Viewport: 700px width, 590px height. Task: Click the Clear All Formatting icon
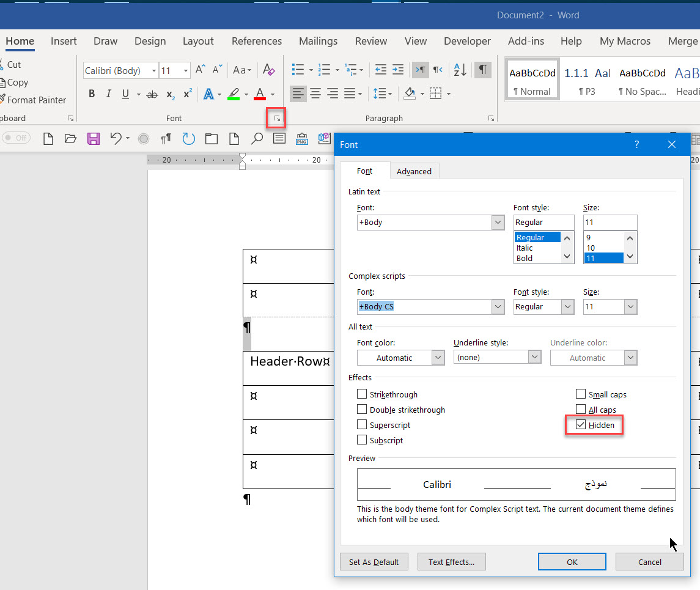point(268,70)
